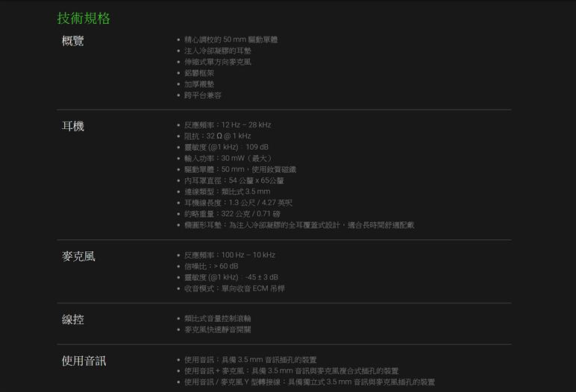
Task: Select the 100 Hz – 10 kHz frequency line
Action: pyautogui.click(x=229, y=255)
